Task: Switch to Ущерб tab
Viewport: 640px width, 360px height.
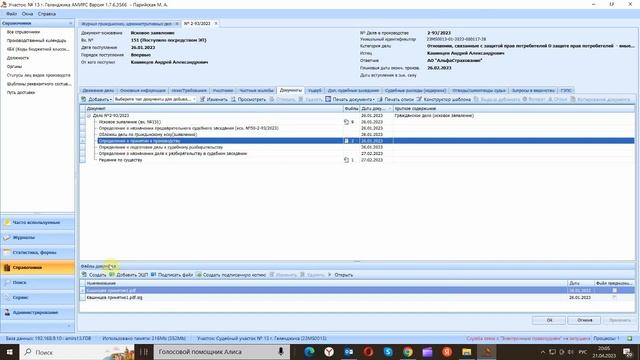Action: [x=315, y=90]
